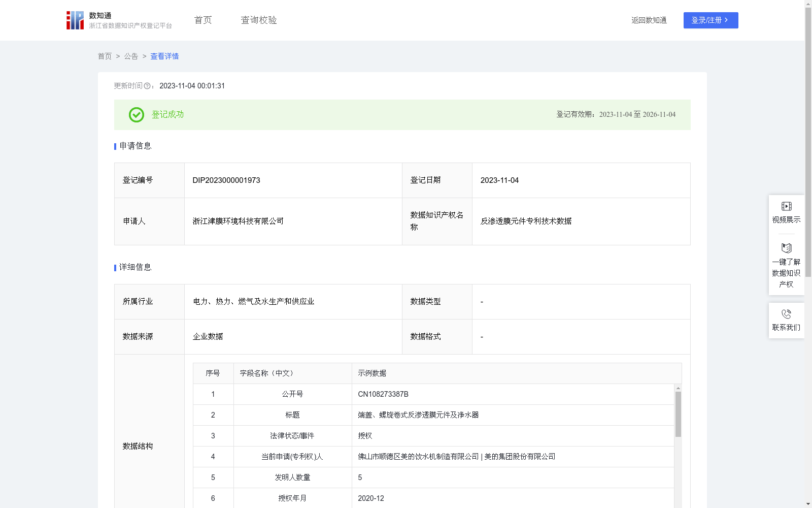Click the data table scroll-up arrow
This screenshot has height=508, width=812.
678,388
